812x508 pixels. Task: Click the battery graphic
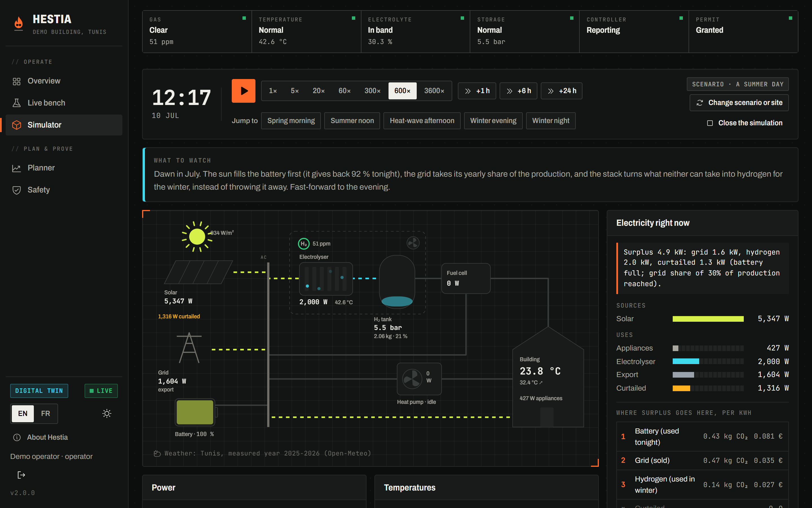click(196, 412)
